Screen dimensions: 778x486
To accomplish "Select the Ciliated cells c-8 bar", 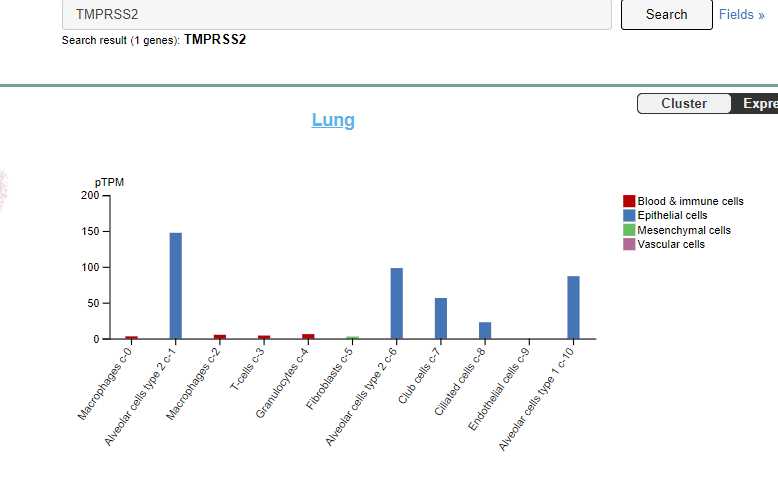I will point(485,331).
